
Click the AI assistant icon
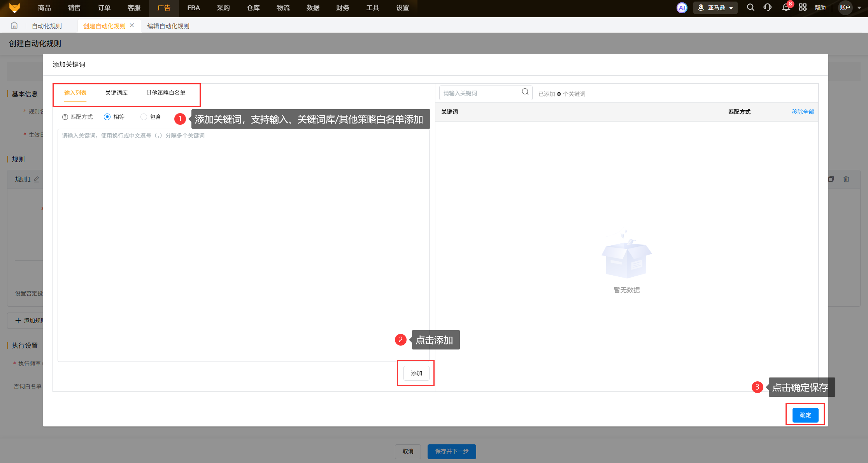tap(682, 8)
